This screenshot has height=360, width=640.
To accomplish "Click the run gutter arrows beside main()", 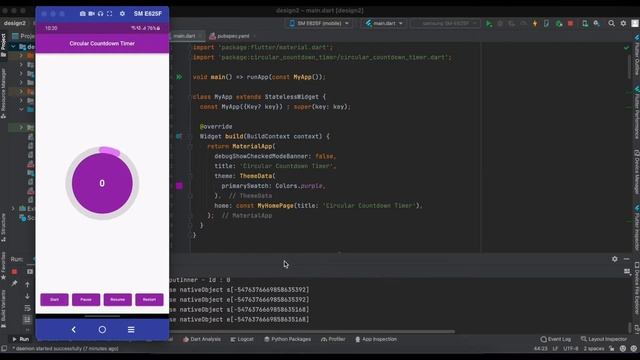I will coord(179,77).
